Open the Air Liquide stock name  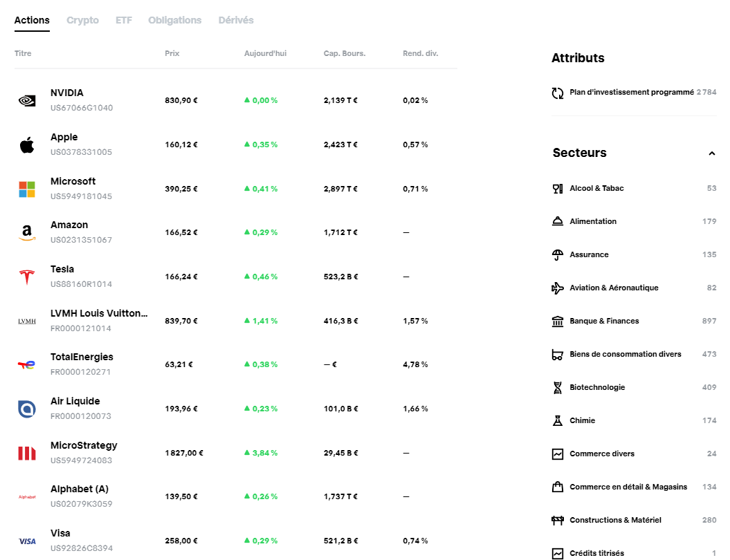tap(75, 402)
